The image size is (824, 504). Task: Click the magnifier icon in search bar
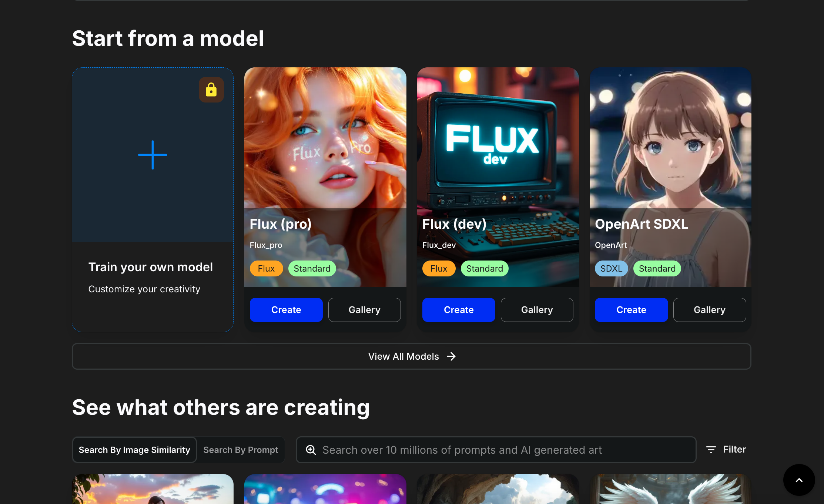(x=311, y=450)
